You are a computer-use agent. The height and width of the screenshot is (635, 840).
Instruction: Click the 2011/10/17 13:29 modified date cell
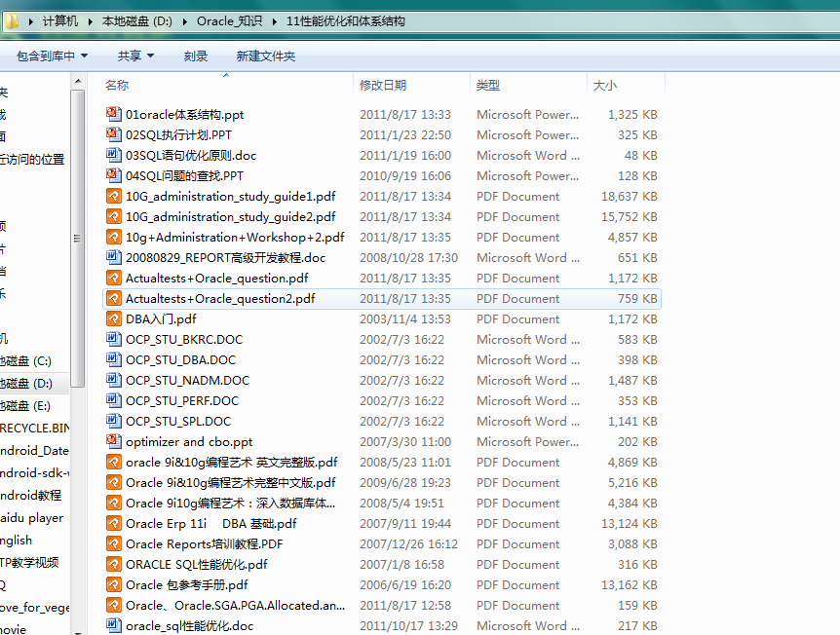click(x=408, y=626)
